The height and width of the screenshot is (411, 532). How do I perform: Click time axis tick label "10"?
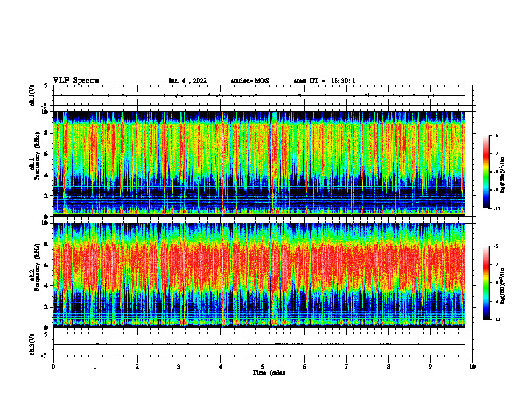pyautogui.click(x=472, y=367)
